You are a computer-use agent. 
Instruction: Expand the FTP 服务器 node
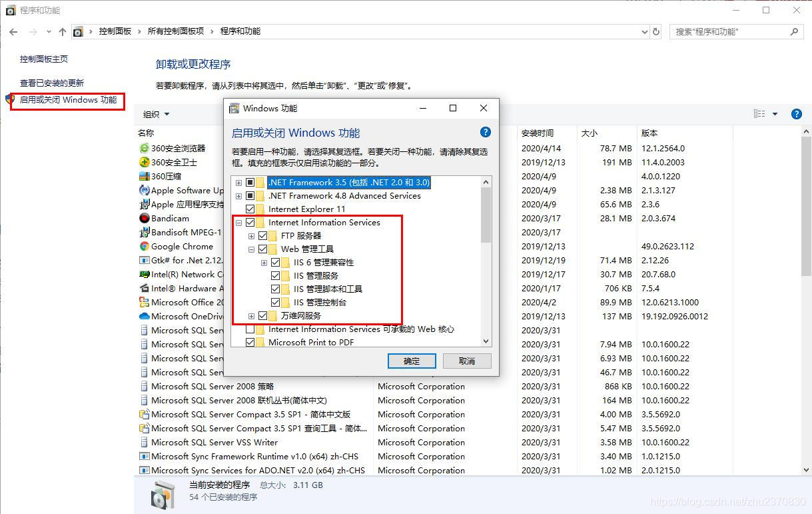coord(252,235)
